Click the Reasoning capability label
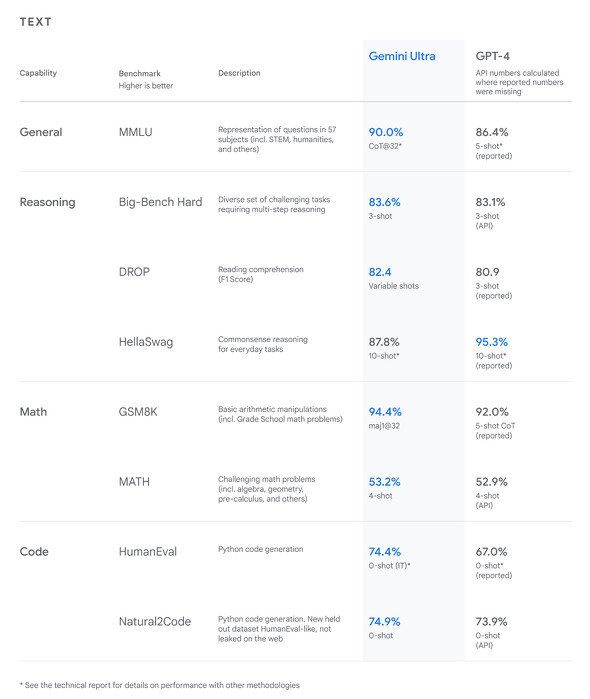Image resolution: width=590 pixels, height=699 pixels. (47, 202)
